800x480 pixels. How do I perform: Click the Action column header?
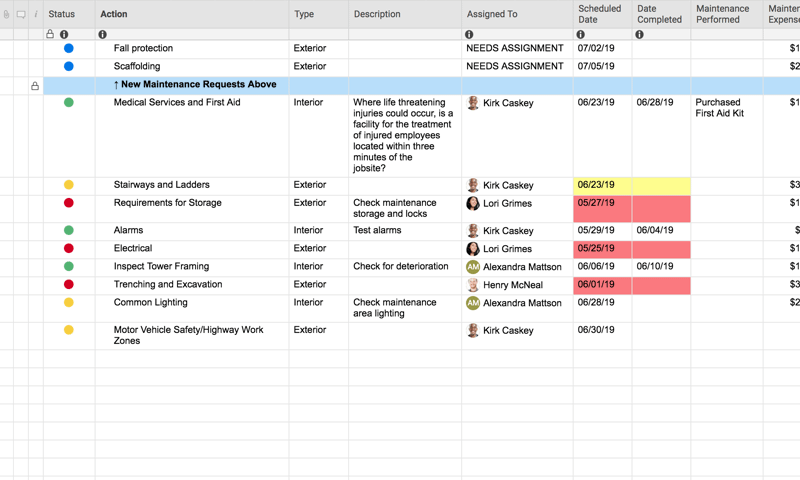point(192,14)
